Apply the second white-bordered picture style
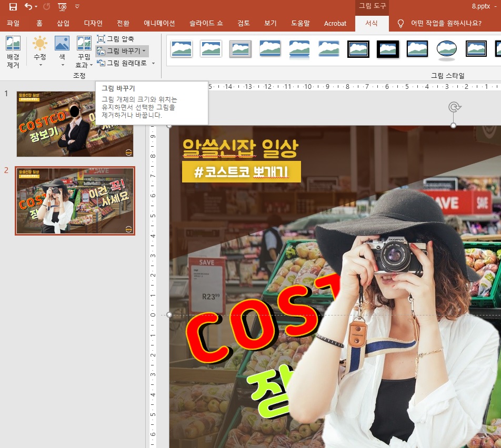 (211, 49)
